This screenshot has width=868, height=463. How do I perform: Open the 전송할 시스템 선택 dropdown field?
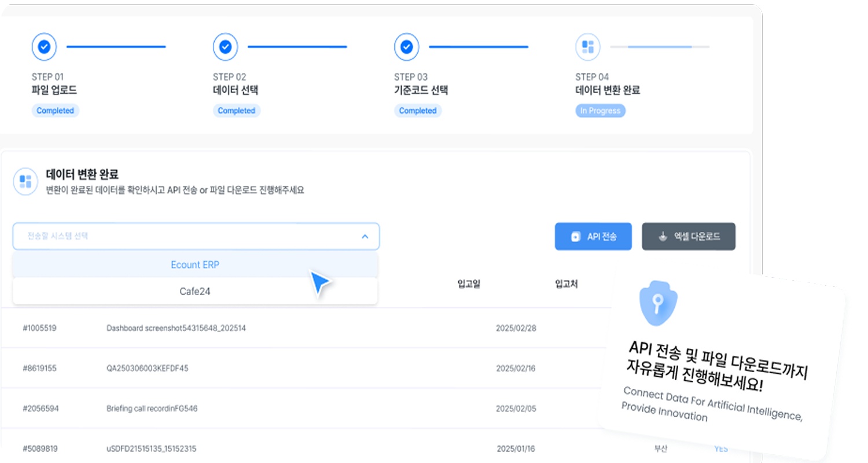click(x=196, y=237)
